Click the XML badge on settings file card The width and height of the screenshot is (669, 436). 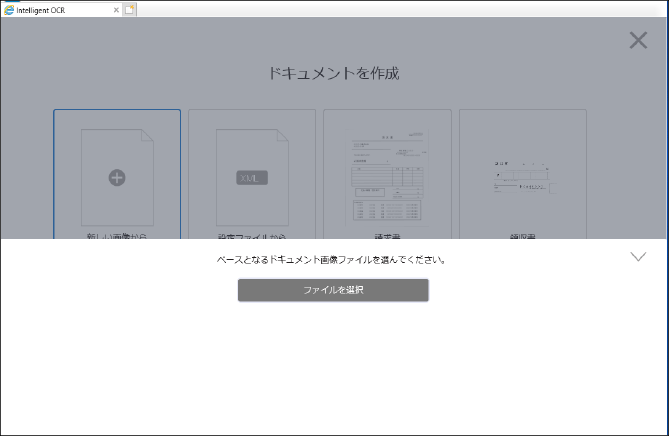[x=252, y=177]
